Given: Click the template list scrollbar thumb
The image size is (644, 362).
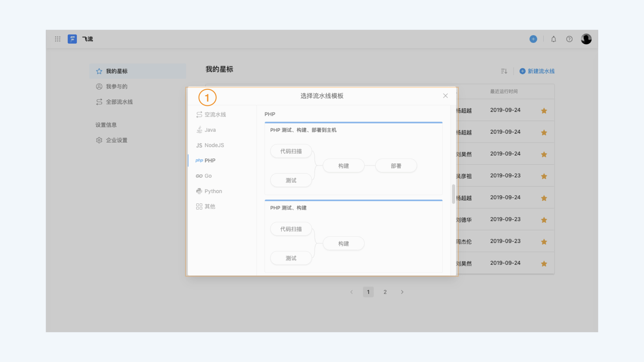Looking at the screenshot, I should (x=453, y=194).
